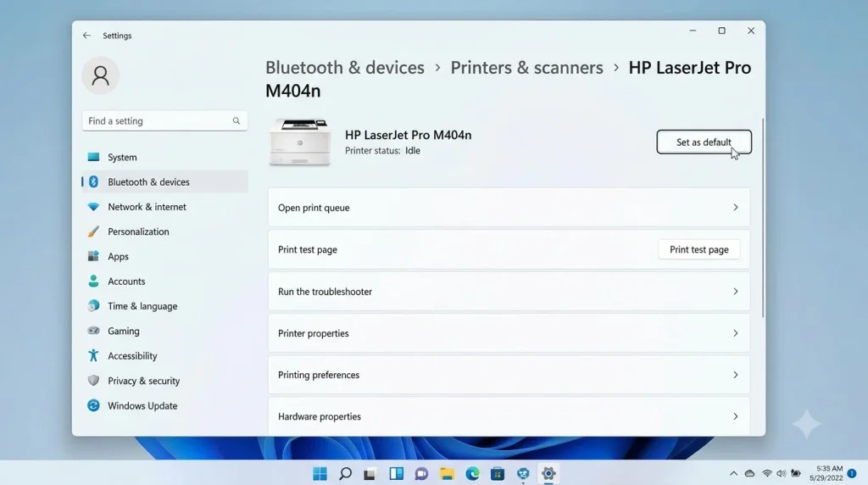The width and height of the screenshot is (868, 485).
Task: Click the Settings gear on the taskbar
Action: pyautogui.click(x=548, y=474)
